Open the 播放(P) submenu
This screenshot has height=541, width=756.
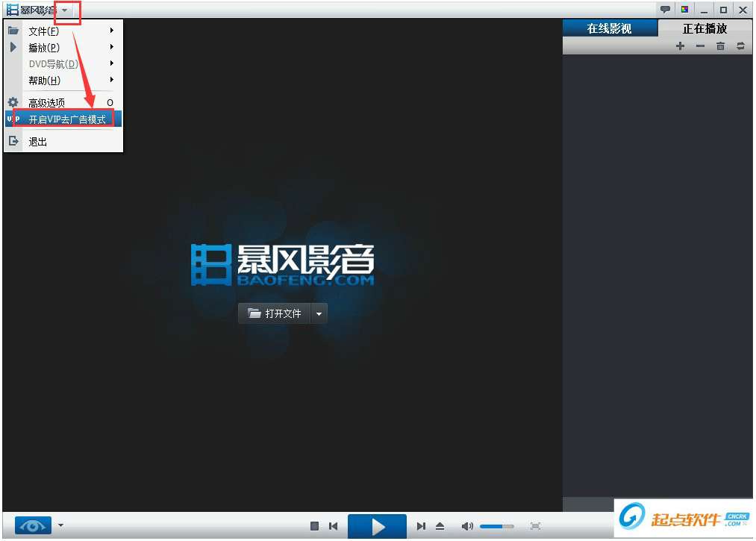[x=63, y=47]
